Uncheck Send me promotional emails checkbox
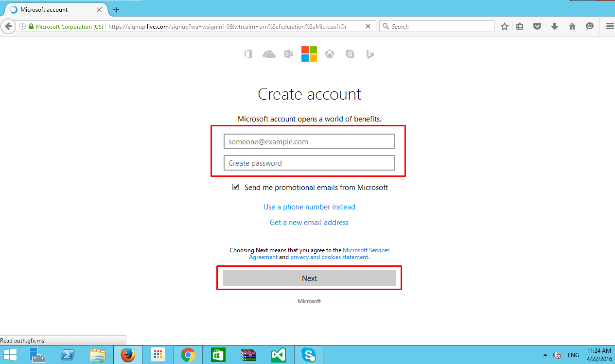 click(236, 187)
